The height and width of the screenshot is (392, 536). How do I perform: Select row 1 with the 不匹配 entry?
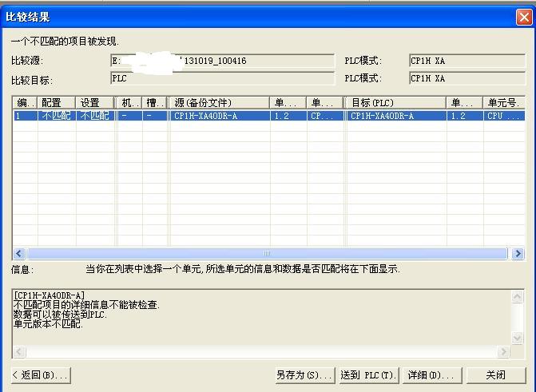(x=56, y=116)
